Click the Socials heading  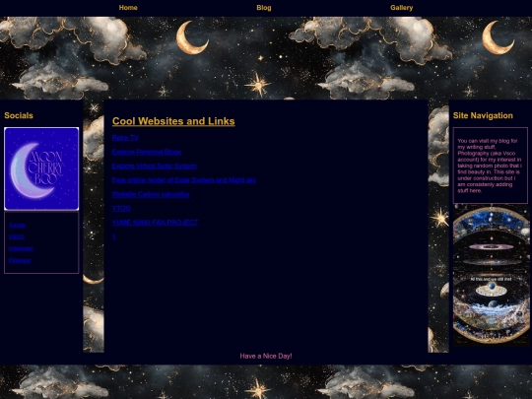[19, 115]
